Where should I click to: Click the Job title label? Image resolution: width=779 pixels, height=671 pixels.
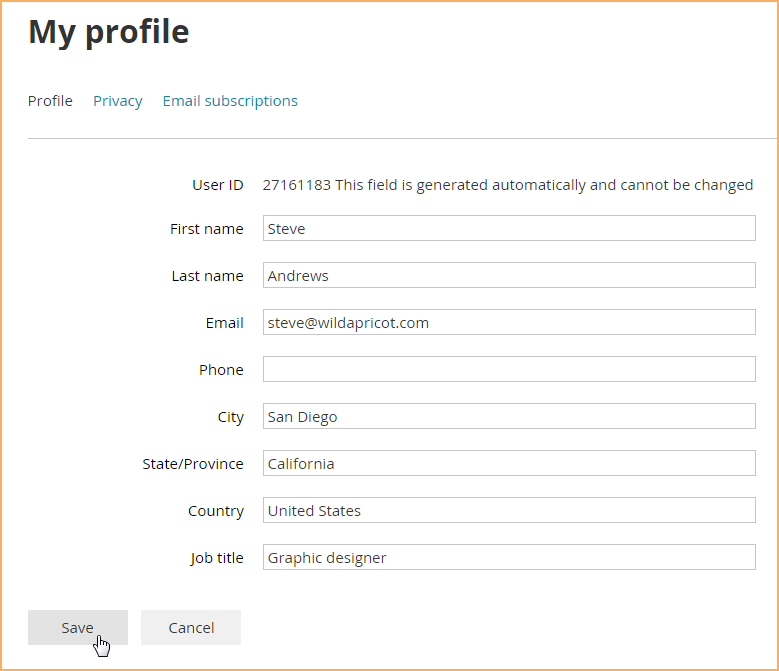[217, 558]
